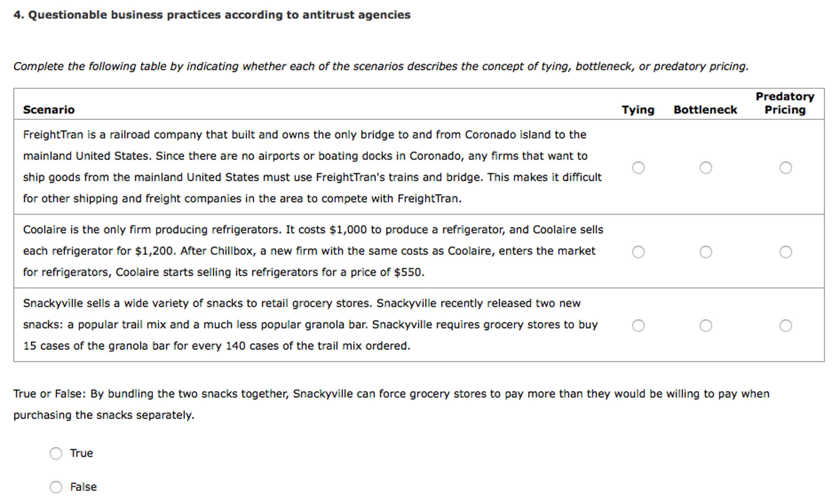Viewport: 832px width, 504px height.
Task: Select Tying for the Coolaire scenario
Action: [x=638, y=252]
